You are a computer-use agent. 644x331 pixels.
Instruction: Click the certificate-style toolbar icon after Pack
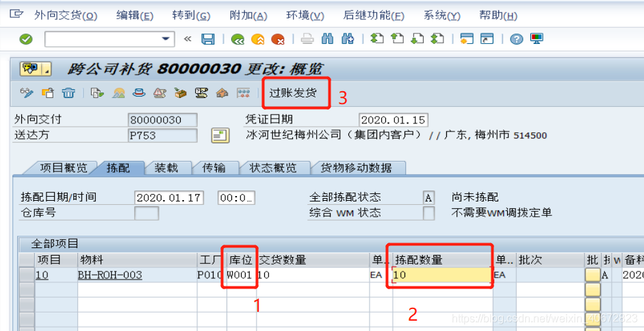[x=201, y=93]
